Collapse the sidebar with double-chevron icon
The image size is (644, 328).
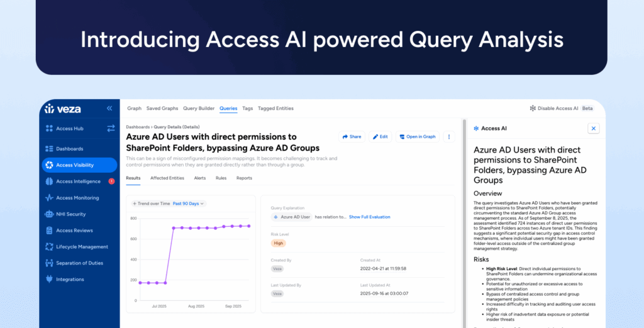[x=109, y=109]
